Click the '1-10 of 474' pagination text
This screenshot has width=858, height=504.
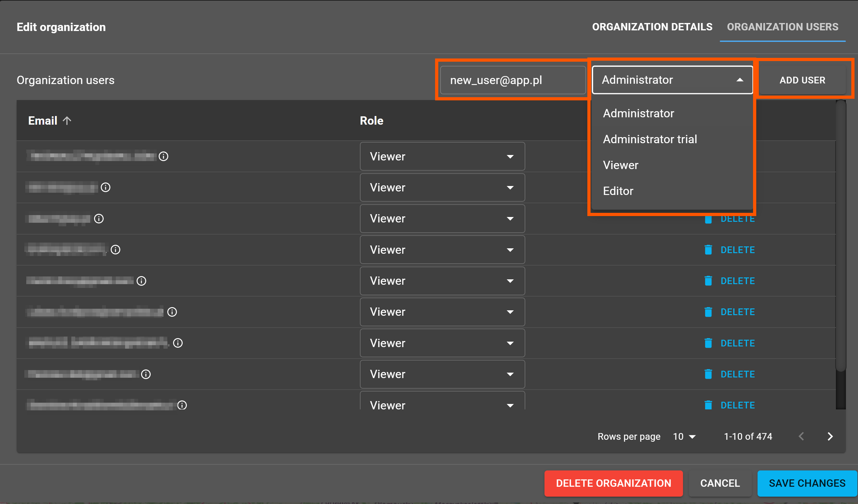[748, 436]
